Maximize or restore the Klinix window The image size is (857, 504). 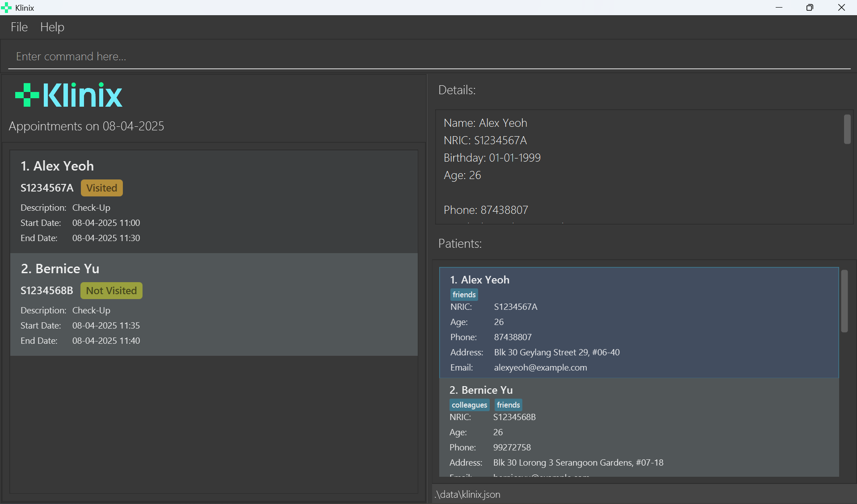[x=810, y=8]
